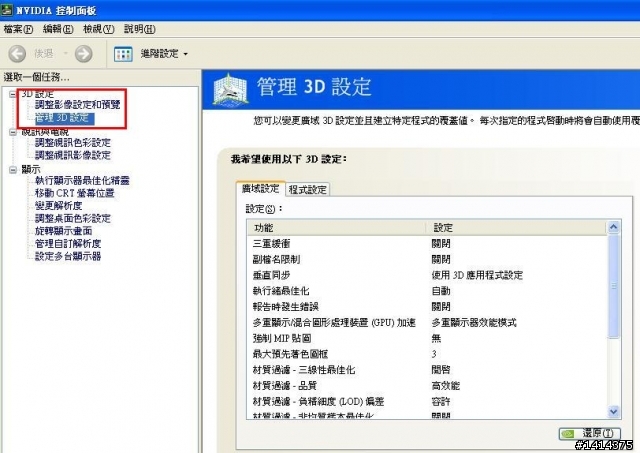Open the 說明(H) menu
The image size is (640, 453).
click(140, 29)
